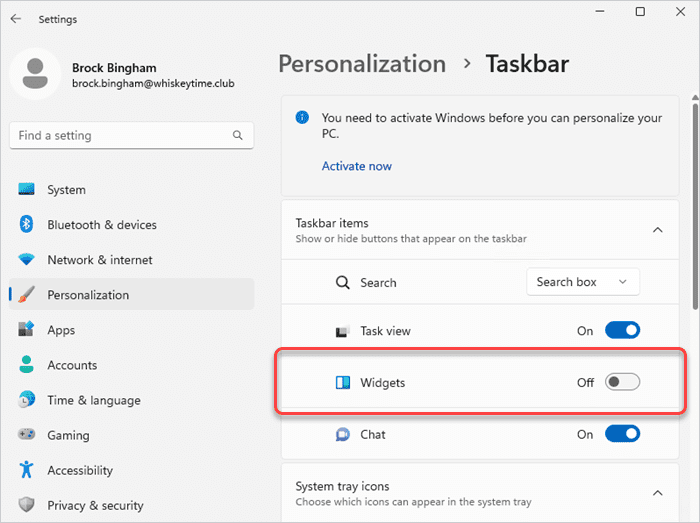700x523 pixels.
Task: Open Apps settings category
Action: tap(132, 330)
